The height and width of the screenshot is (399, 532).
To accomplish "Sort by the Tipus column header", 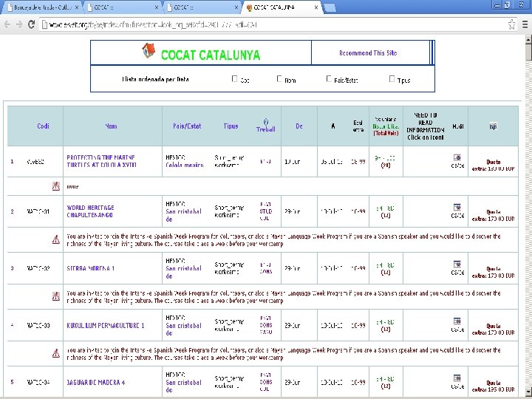I will coord(231,126).
